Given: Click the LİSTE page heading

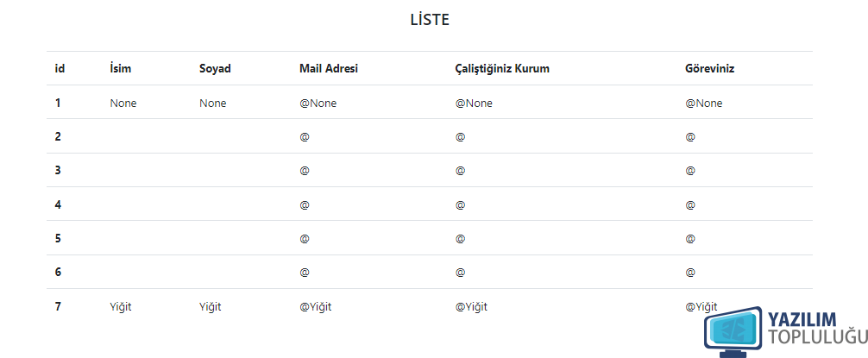Looking at the screenshot, I should 430,19.
